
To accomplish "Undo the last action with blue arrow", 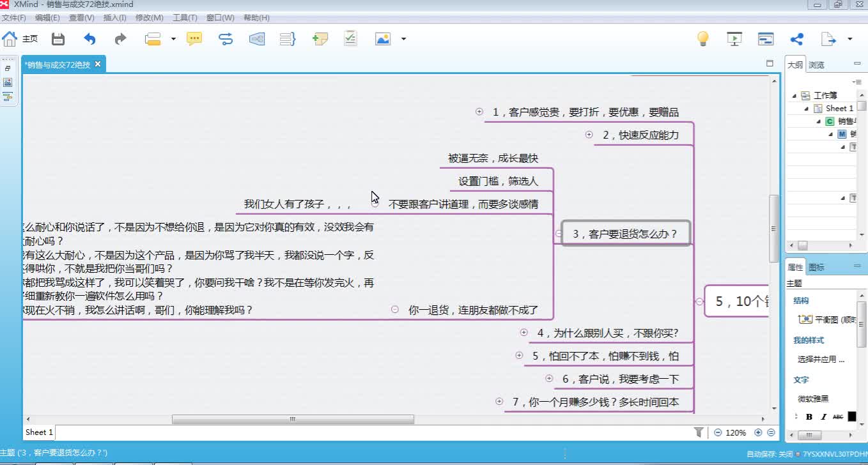I will tap(89, 39).
